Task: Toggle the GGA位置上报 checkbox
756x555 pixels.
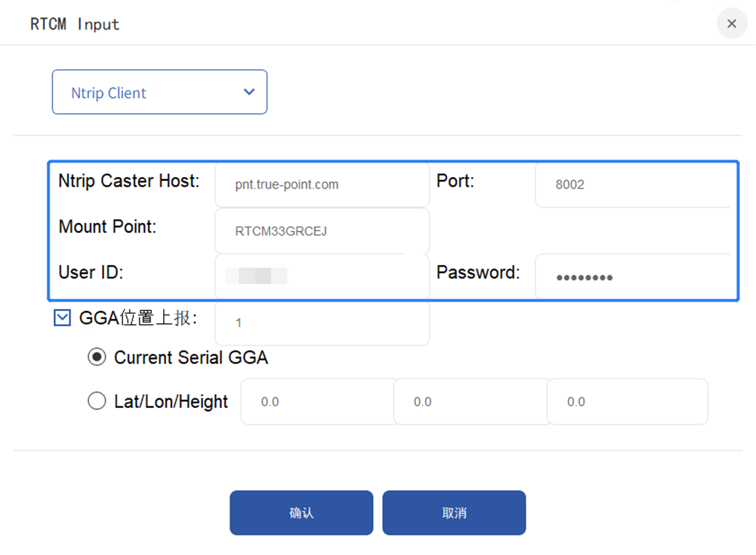Action: click(x=63, y=318)
